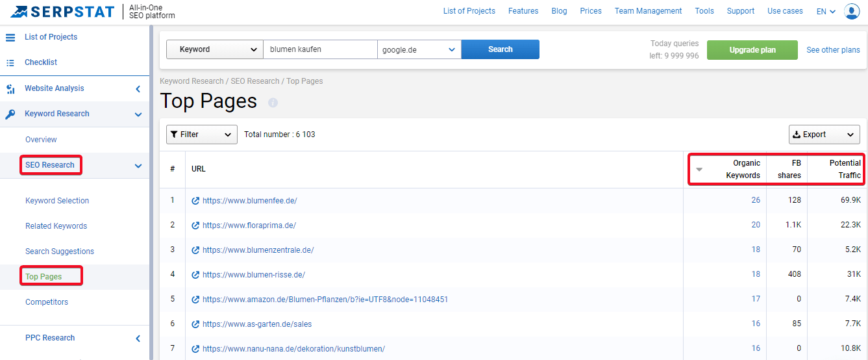Open Blog in top navigation
Screen dimensions: 868x360
tap(559, 11)
